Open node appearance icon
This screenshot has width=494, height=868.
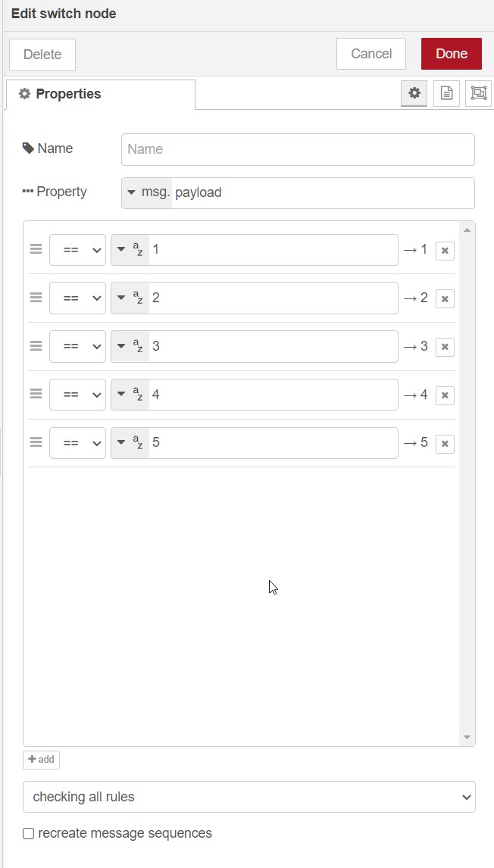pyautogui.click(x=478, y=93)
